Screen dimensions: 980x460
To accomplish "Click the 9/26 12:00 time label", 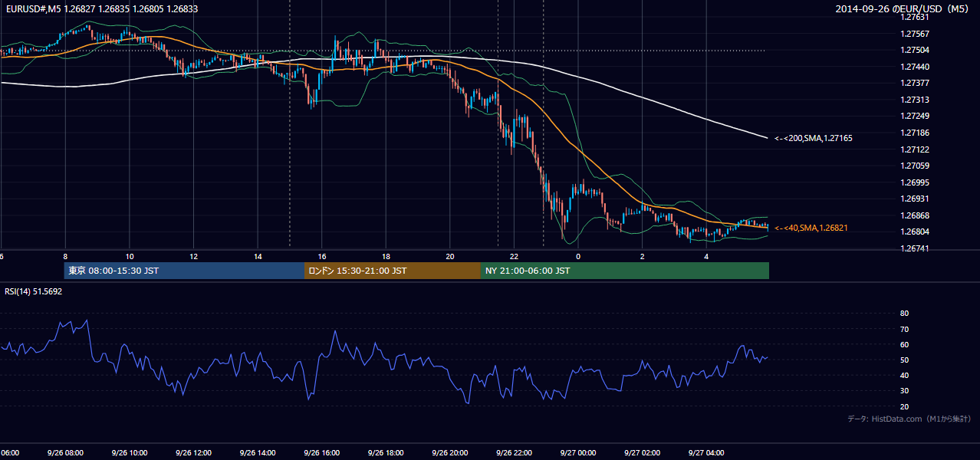I will click(x=193, y=452).
